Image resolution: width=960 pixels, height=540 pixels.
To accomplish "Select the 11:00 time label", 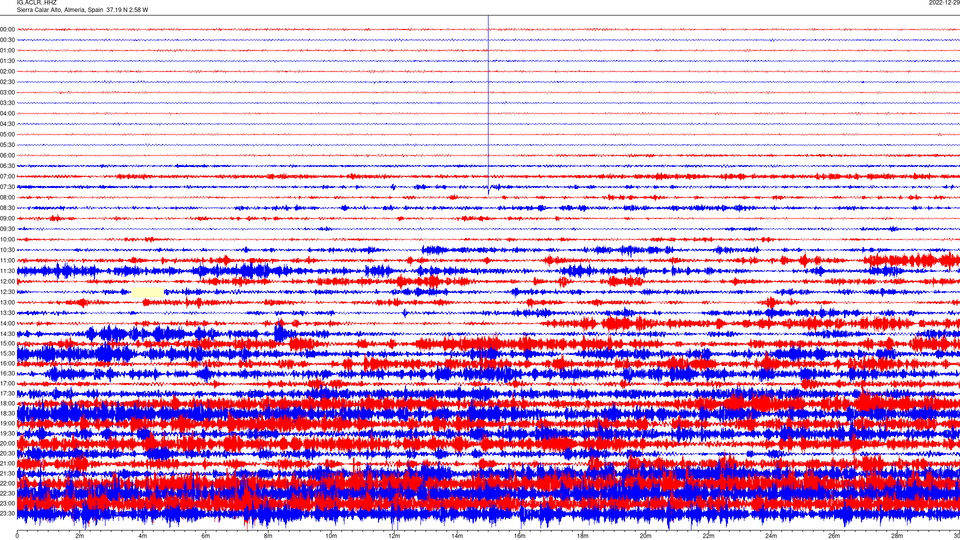I will [8, 260].
